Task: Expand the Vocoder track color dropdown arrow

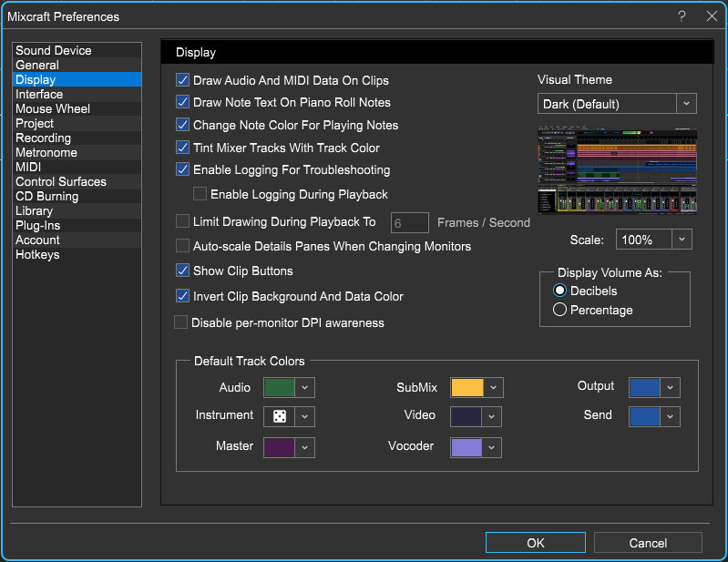Action: point(491,447)
